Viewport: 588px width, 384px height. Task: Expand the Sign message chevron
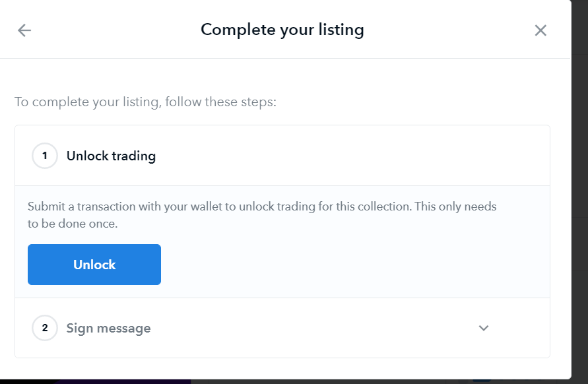click(484, 328)
